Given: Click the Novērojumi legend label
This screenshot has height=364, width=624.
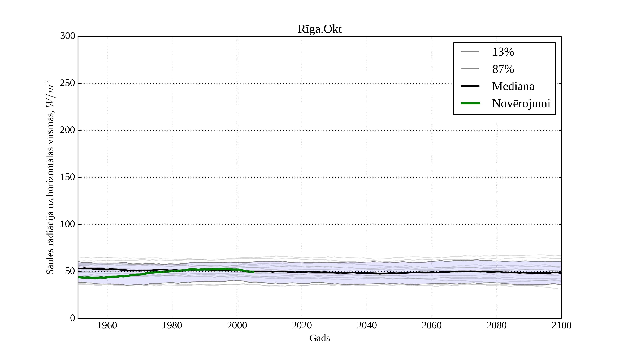Looking at the screenshot, I should [x=521, y=103].
